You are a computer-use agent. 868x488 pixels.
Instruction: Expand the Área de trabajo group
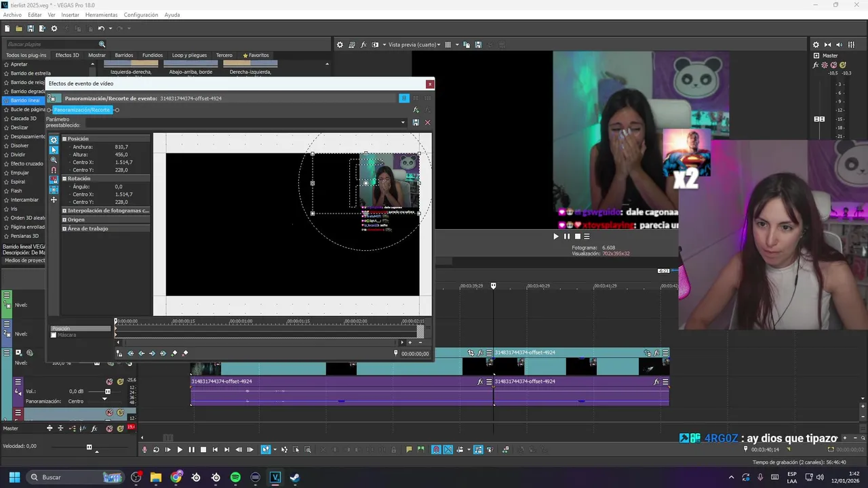64,228
